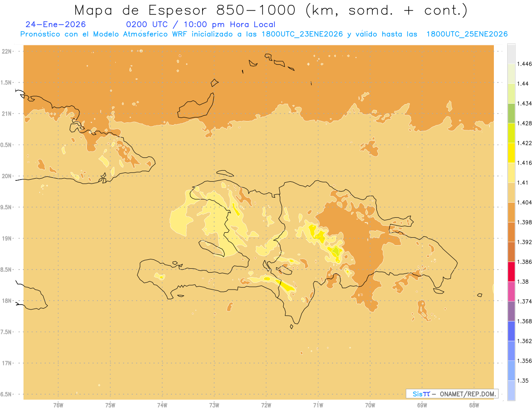Click the latitude axis label 21N
The image size is (532, 411).
click(x=7, y=114)
